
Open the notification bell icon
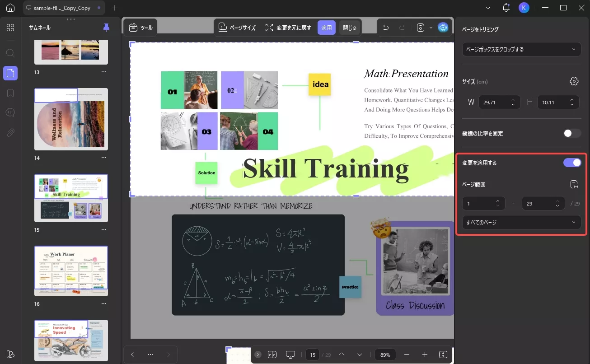506,8
